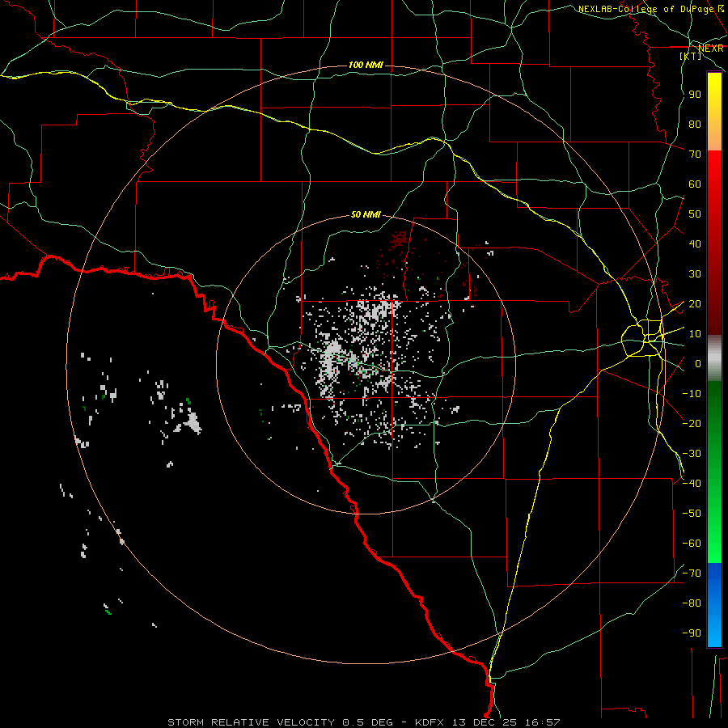This screenshot has height=728, width=728.
Task: Select the -40 value on the velocity scale
Action: click(692, 484)
